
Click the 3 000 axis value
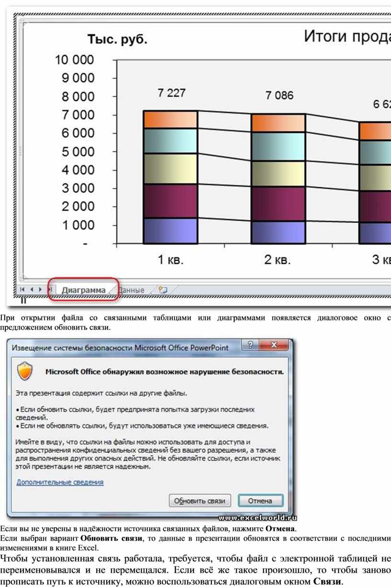click(78, 188)
